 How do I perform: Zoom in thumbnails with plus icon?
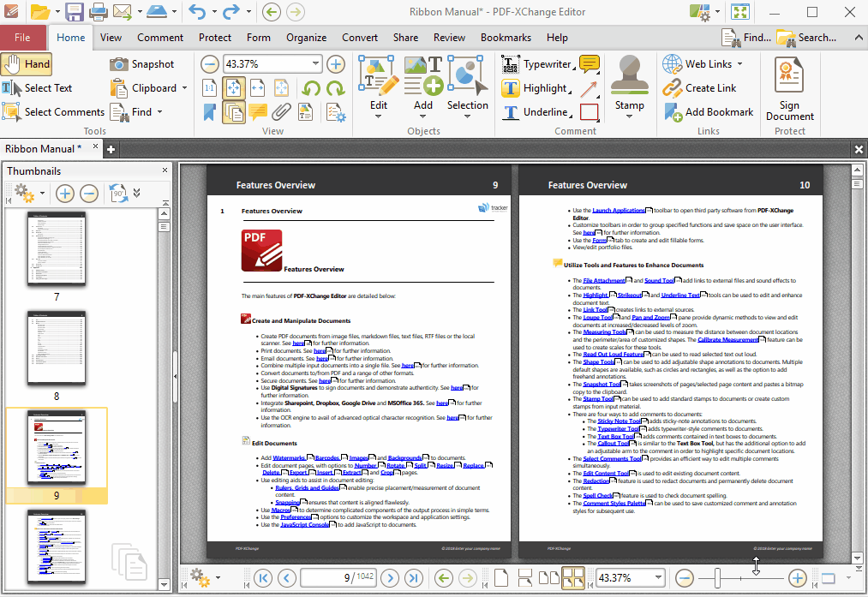(65, 193)
